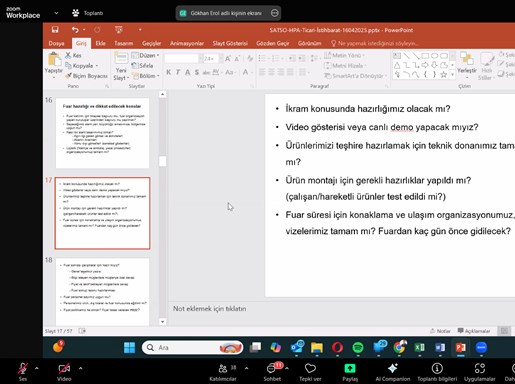Screen dimensions: 515x384
Task: Expand the font size dropdown
Action: click(220, 59)
